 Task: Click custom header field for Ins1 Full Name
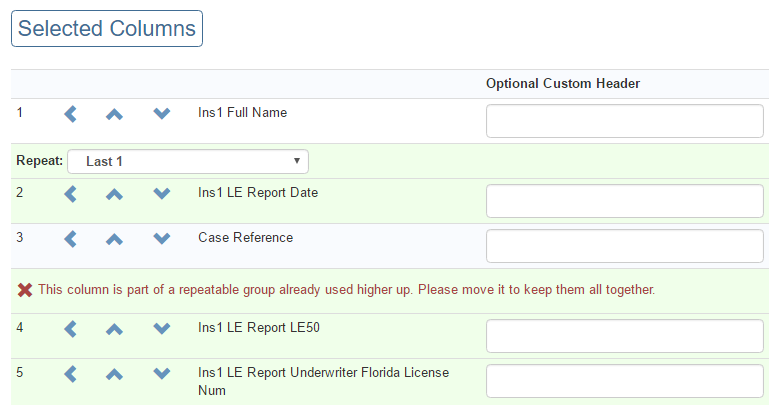tap(624, 121)
